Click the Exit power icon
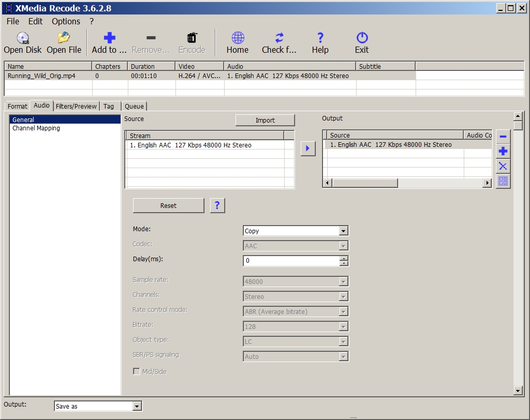The image size is (530, 420). point(362,38)
